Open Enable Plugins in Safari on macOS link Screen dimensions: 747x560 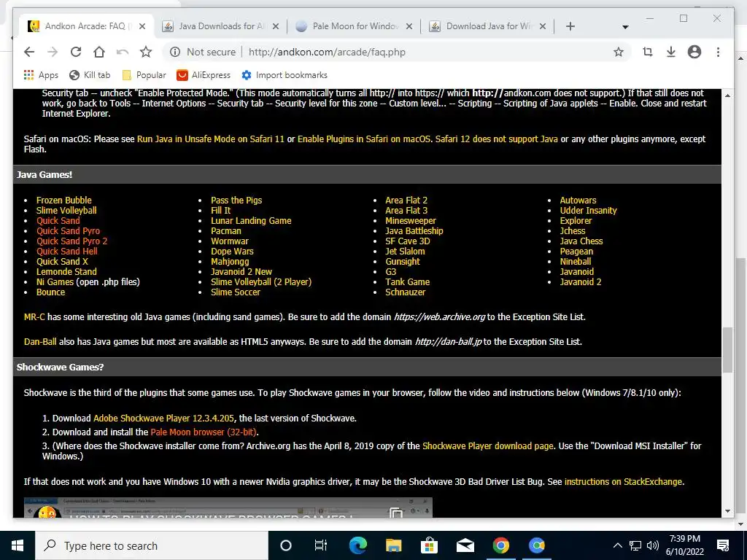(x=364, y=139)
